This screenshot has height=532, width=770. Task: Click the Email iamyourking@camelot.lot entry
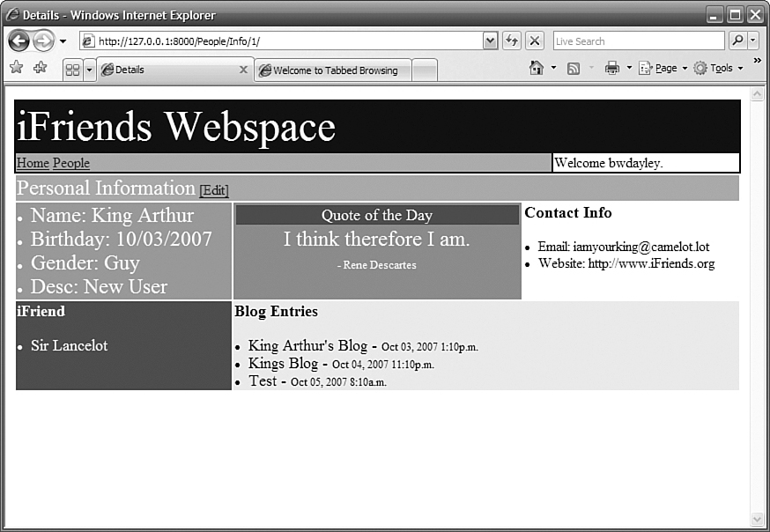click(624, 247)
